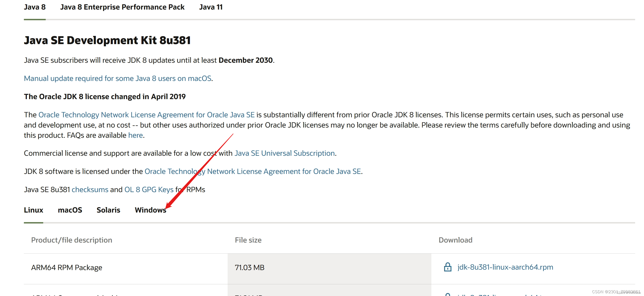Select the Linux platform tab
This screenshot has width=644, height=296.
[x=33, y=210]
